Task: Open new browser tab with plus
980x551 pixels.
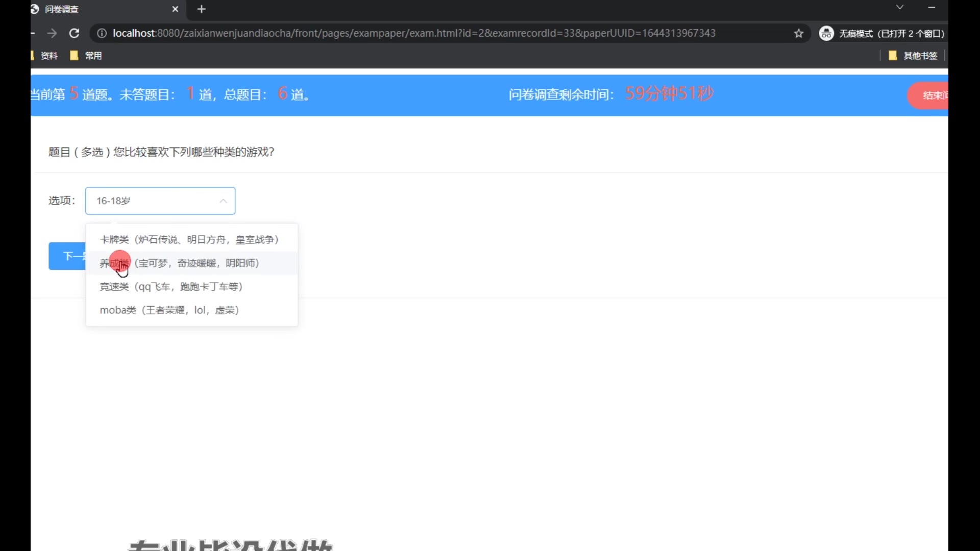Action: coord(202,9)
